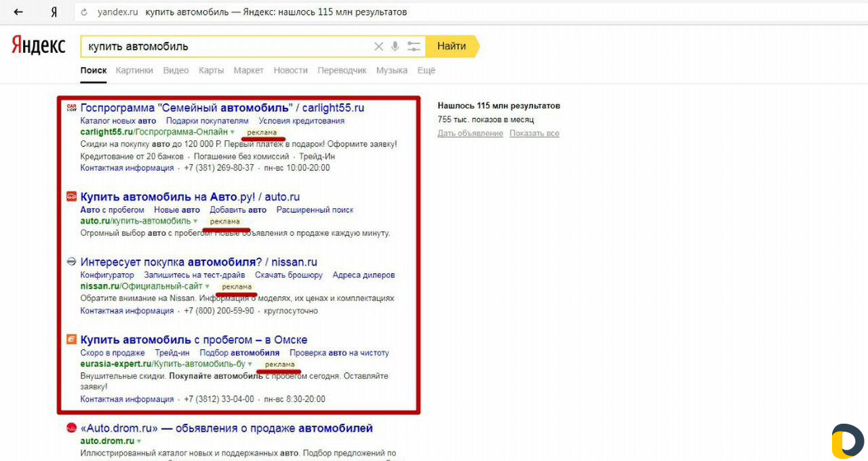Open the Новые авто sitelink

click(177, 210)
